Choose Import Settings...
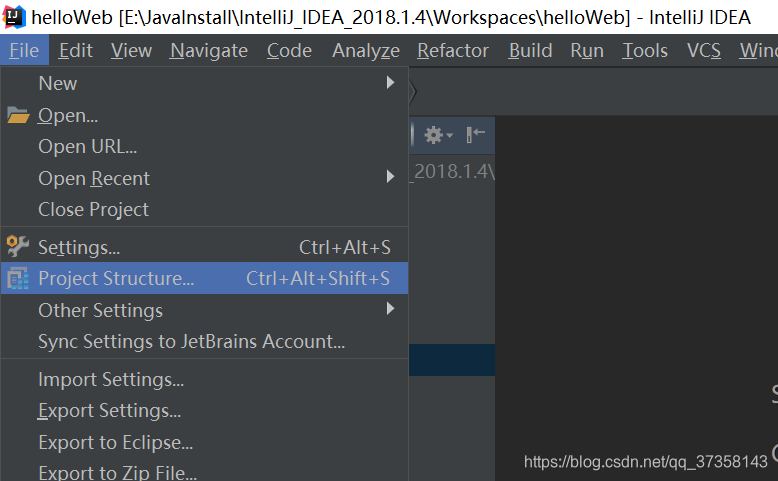Viewport: 778px width, 481px height. [204, 379]
